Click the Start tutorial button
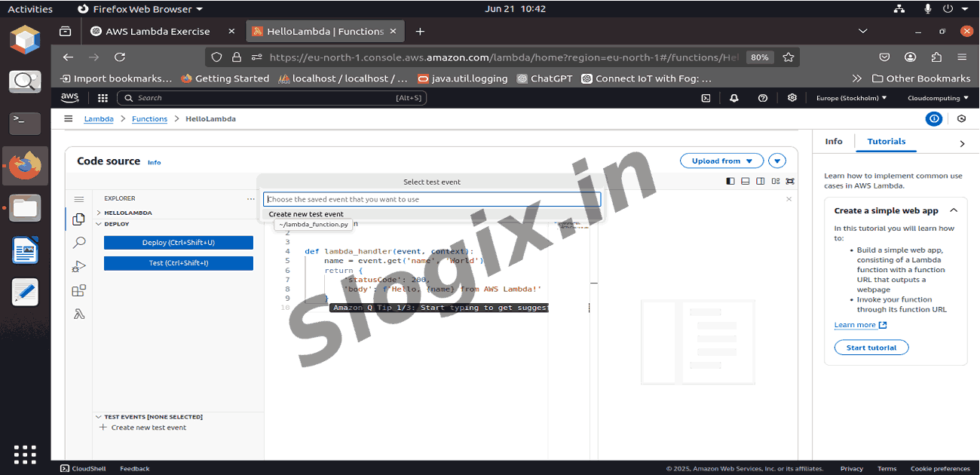 click(871, 348)
